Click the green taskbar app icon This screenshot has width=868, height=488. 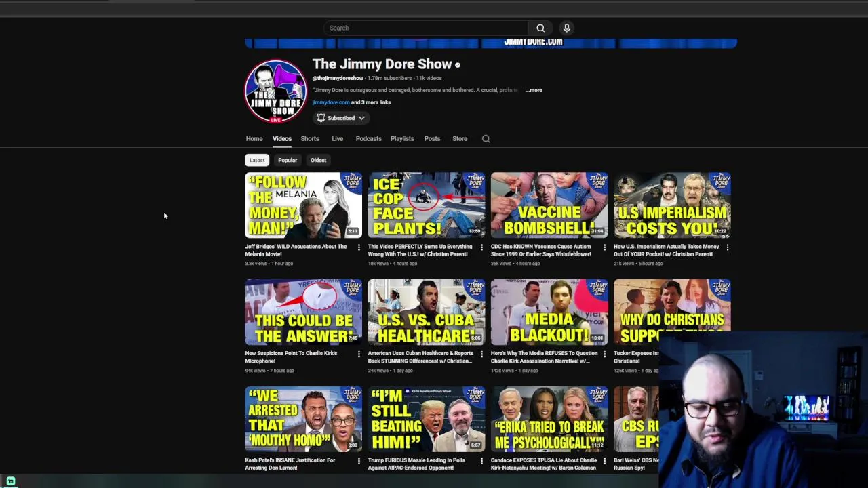[x=11, y=481]
